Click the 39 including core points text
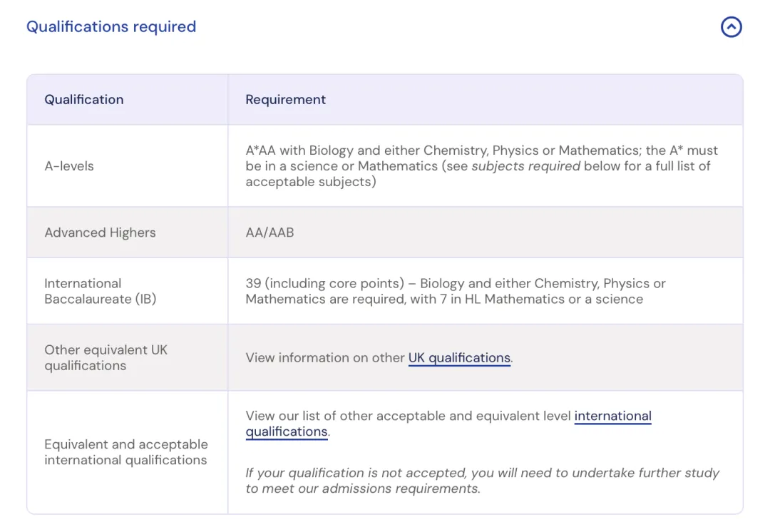Image resolution: width=770 pixels, height=532 pixels. pos(324,283)
